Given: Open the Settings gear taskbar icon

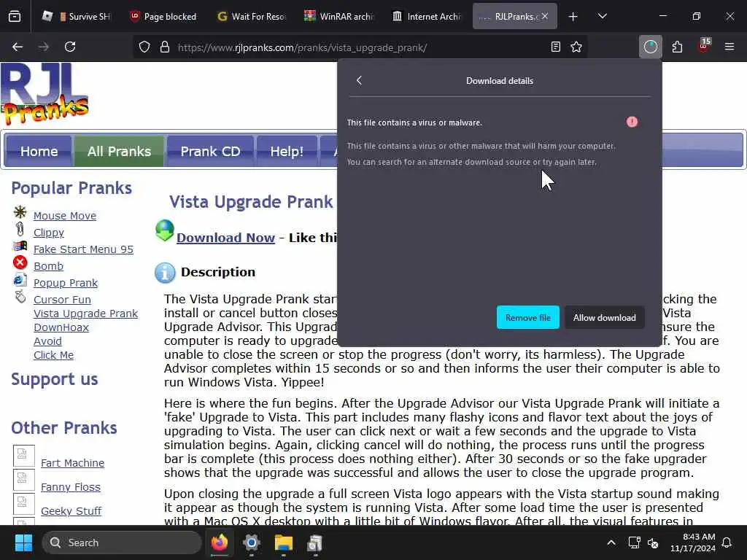Looking at the screenshot, I should pyautogui.click(x=251, y=542).
